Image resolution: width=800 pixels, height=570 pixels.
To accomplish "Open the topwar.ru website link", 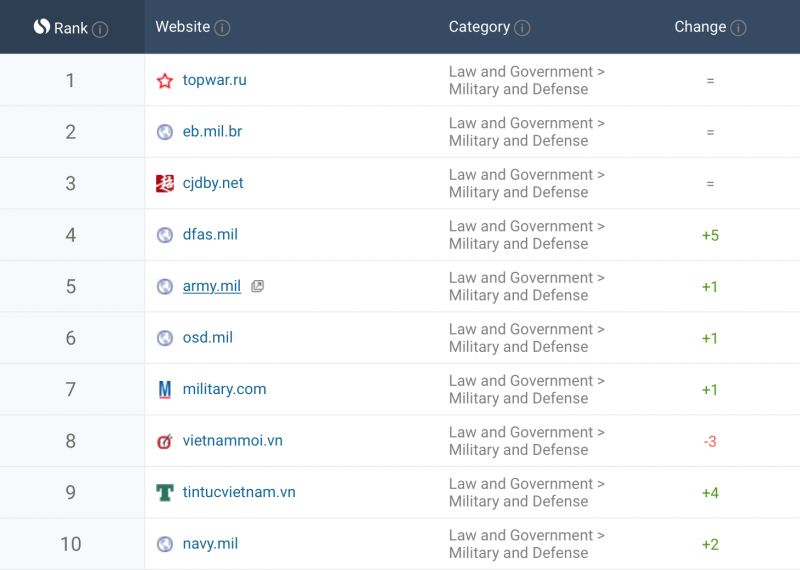I will coord(214,80).
